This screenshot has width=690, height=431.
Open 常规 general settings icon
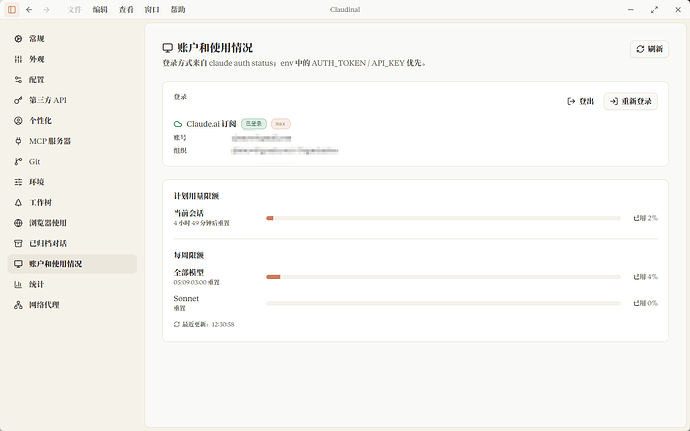coord(18,39)
